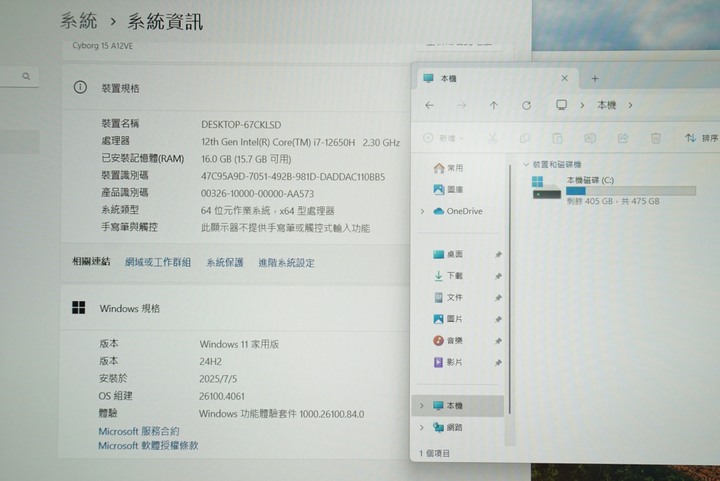Open 系統保護 link in Settings
The height and width of the screenshot is (481, 720).
coord(225,263)
